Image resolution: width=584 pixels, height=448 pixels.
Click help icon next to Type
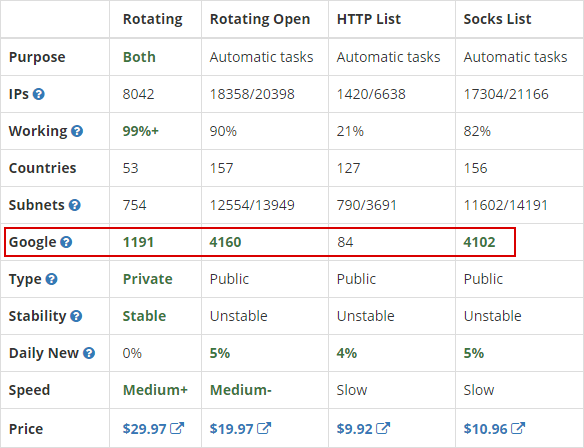point(51,279)
